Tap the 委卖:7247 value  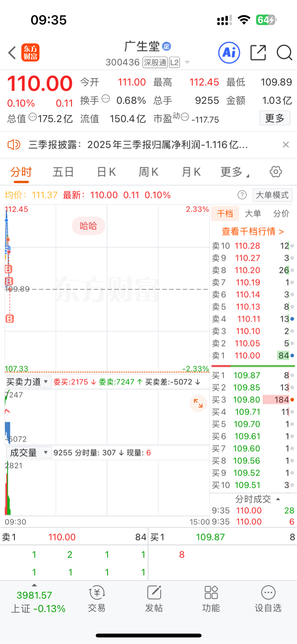point(120,382)
